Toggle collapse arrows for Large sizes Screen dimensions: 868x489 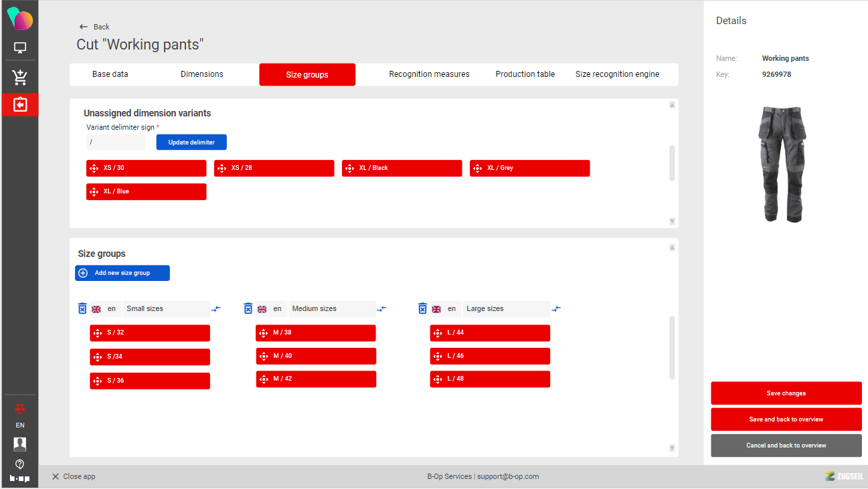click(x=556, y=309)
